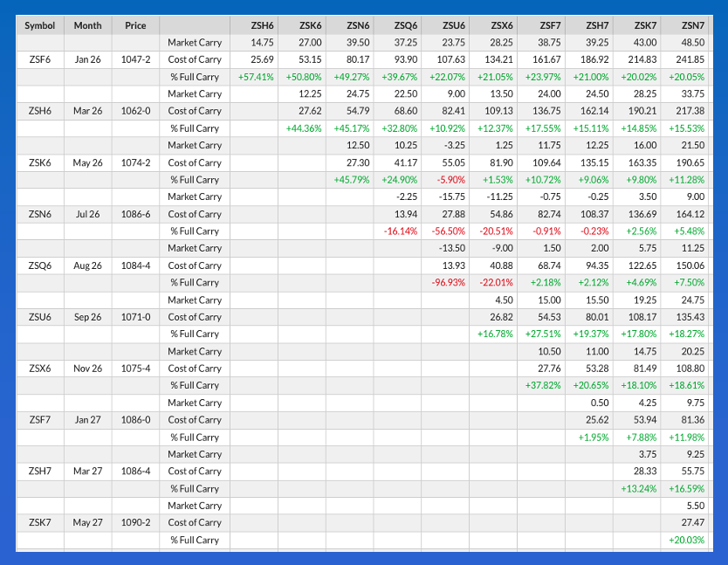Click the +57.41% full carry value
This screenshot has height=565, width=728.
[255, 77]
